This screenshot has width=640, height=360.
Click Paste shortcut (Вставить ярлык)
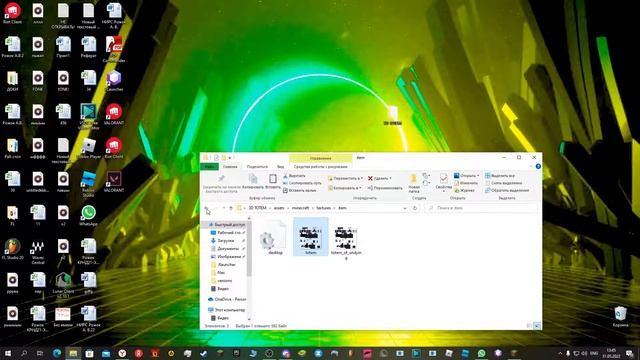coord(300,191)
